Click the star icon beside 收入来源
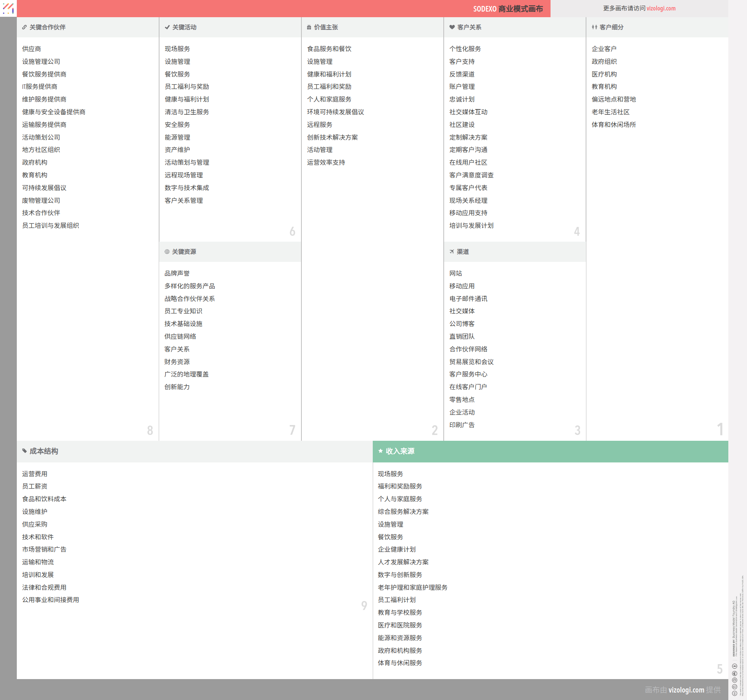 tap(381, 451)
